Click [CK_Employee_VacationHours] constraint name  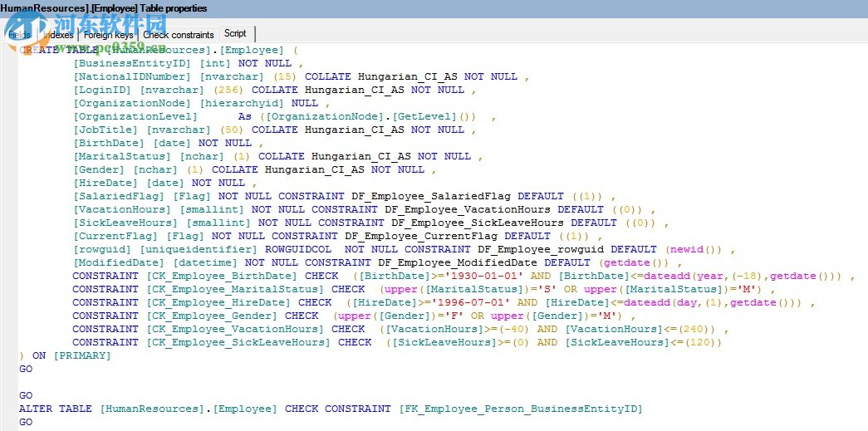click(235, 329)
